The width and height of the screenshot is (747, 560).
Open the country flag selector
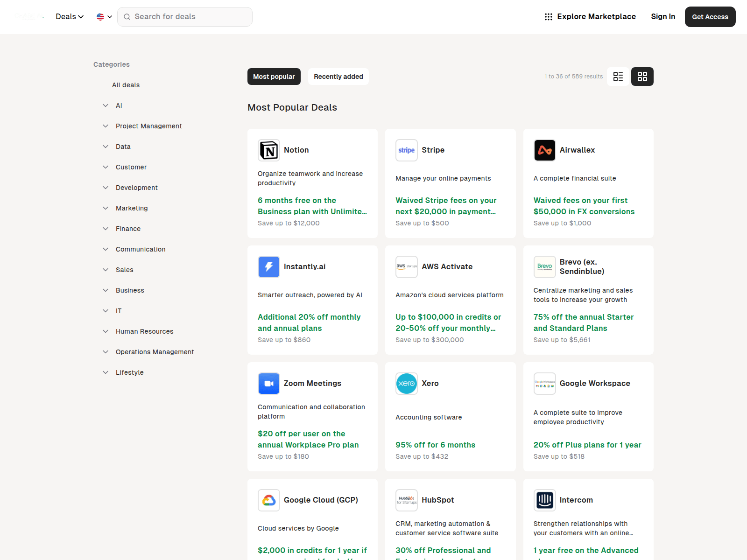tap(104, 17)
